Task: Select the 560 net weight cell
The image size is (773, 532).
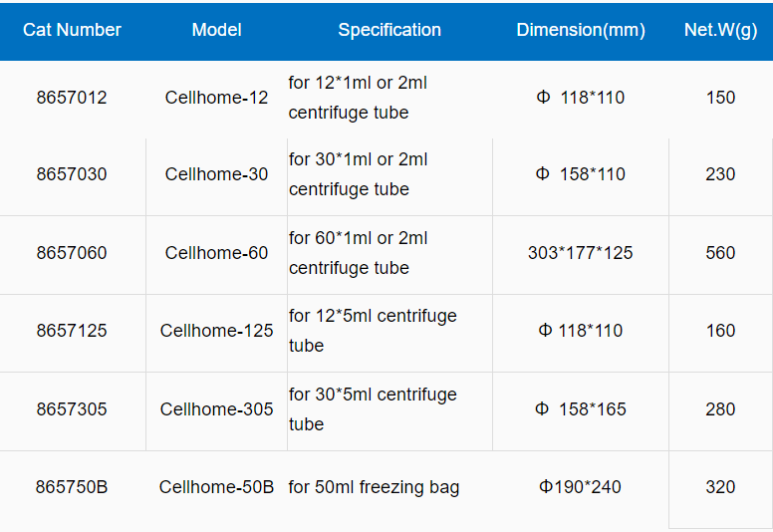Action: click(720, 253)
